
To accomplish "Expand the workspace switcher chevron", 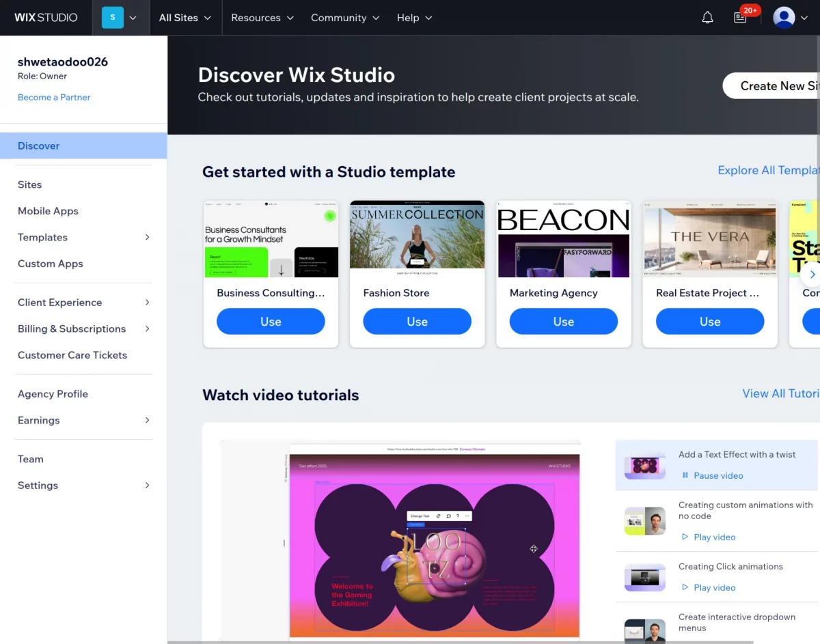I will [x=133, y=18].
